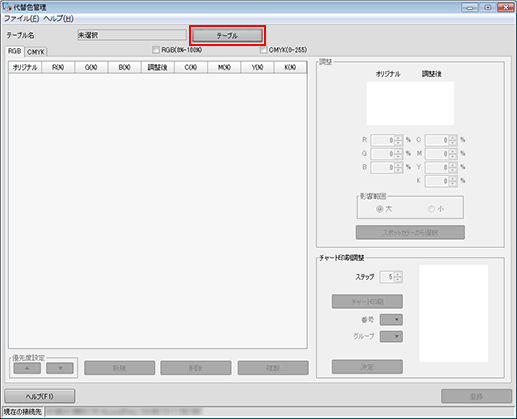Click the テーブル名 text field

pos(132,35)
